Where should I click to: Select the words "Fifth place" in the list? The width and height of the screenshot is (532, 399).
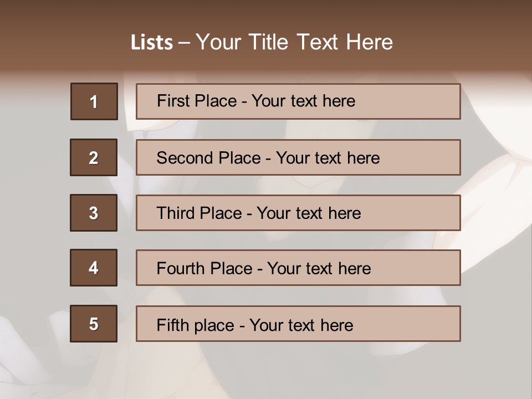pyautogui.click(x=195, y=325)
